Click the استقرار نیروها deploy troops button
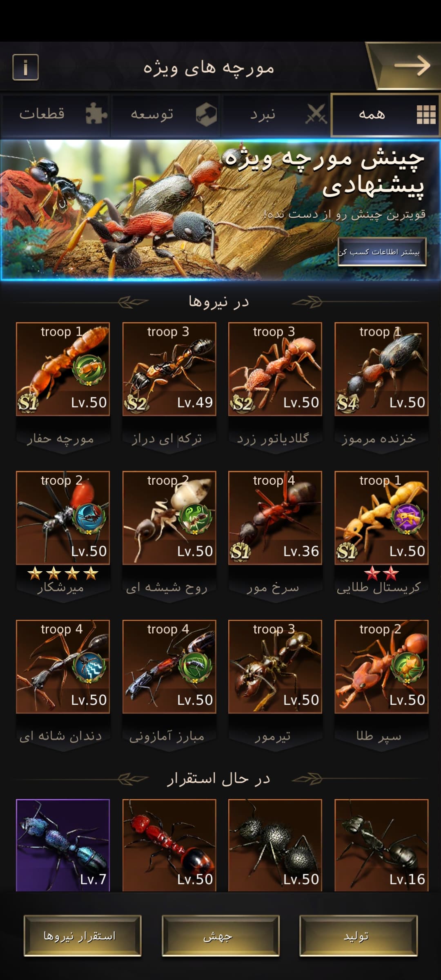The height and width of the screenshot is (980, 441). click(82, 935)
